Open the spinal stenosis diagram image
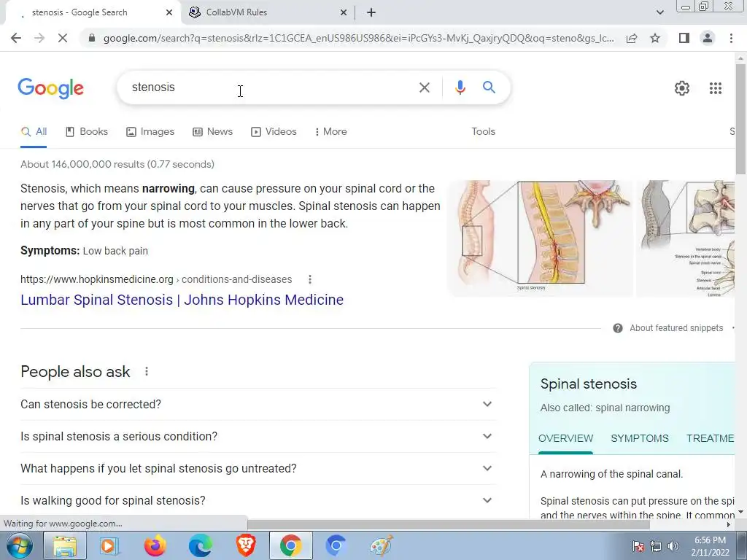Image resolution: width=747 pixels, height=560 pixels. pyautogui.click(x=541, y=238)
